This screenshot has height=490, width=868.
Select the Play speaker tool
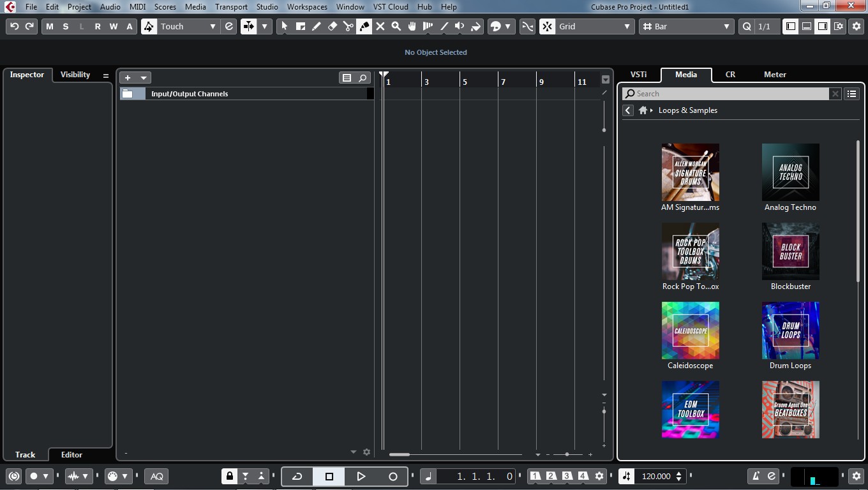[x=460, y=26]
